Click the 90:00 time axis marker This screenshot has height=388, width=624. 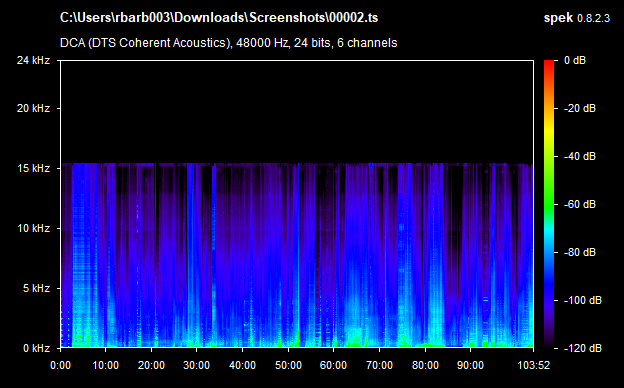click(x=470, y=365)
